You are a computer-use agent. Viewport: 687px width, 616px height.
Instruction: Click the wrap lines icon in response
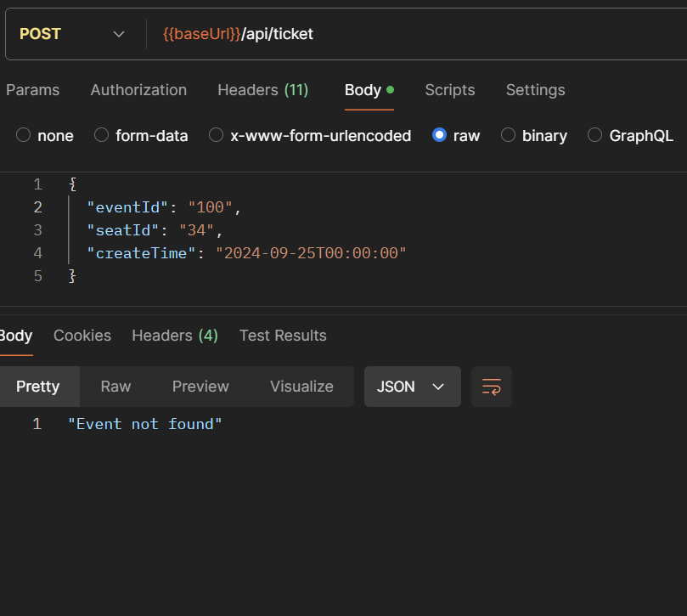492,387
